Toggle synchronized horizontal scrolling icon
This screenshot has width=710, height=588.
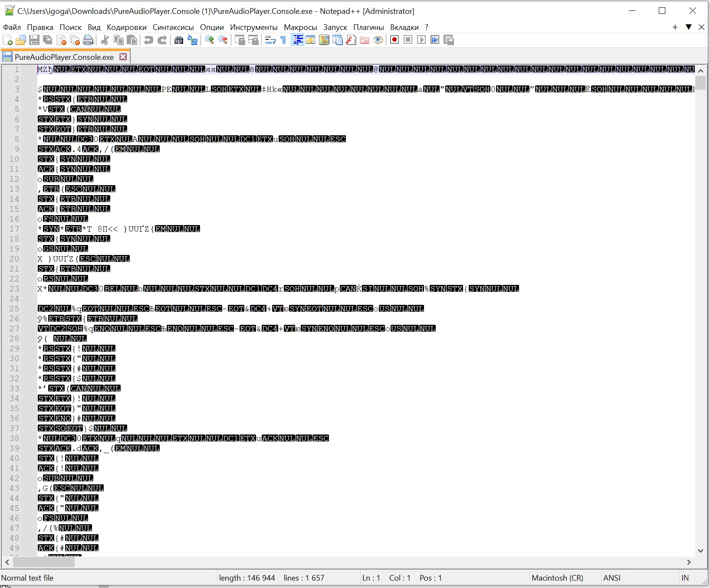pyautogui.click(x=253, y=40)
